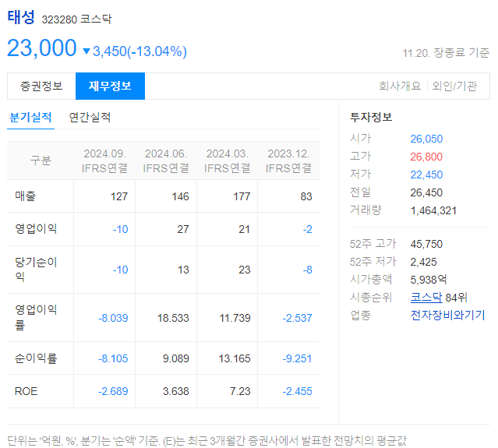Click the 2024.09. IFRS연결 column header
The width and height of the screenshot is (498, 448).
click(104, 161)
